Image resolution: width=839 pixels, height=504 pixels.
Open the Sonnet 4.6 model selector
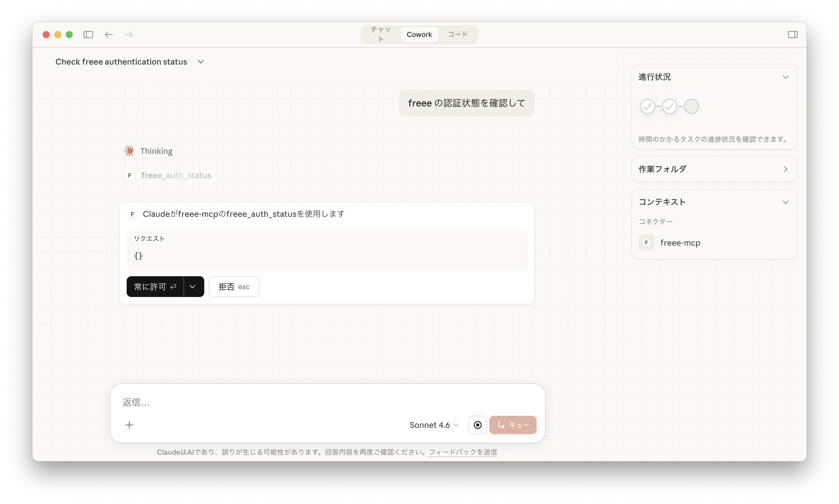tap(434, 425)
